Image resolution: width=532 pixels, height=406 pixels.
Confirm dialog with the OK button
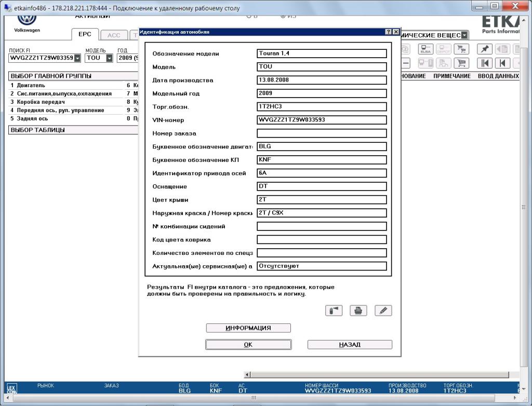coord(248,344)
